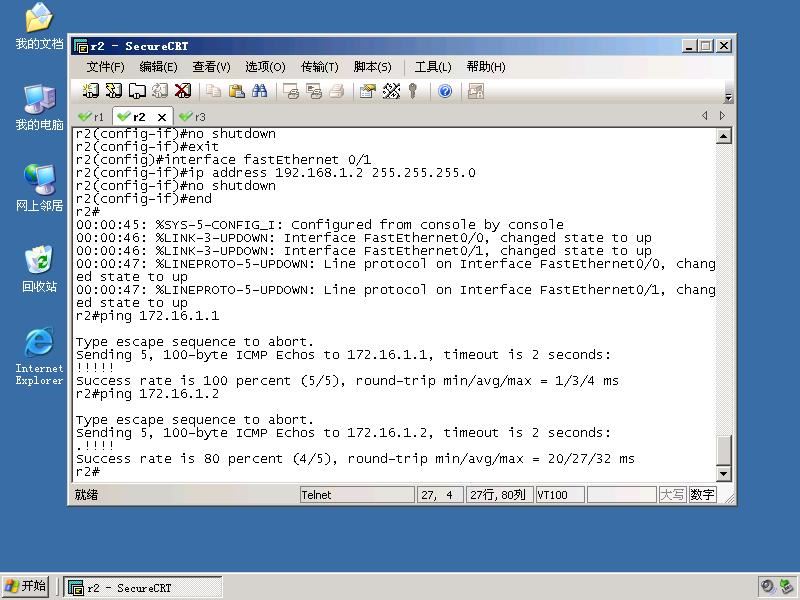Open the 传输(T) menu
800x600 pixels.
(319, 67)
